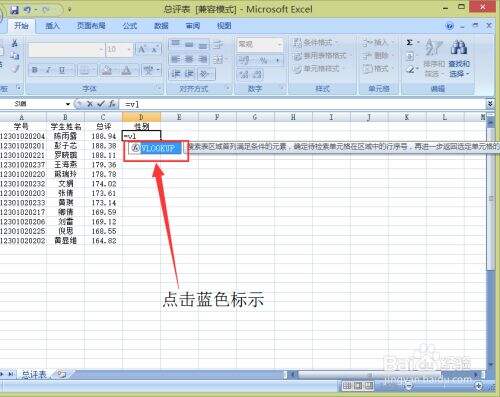Select the 总评表 sheet tab
500x397 pixels.
(x=34, y=375)
